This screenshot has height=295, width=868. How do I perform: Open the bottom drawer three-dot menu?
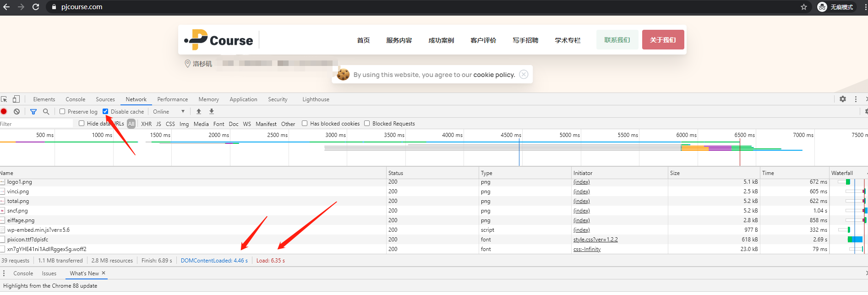[x=4, y=273]
